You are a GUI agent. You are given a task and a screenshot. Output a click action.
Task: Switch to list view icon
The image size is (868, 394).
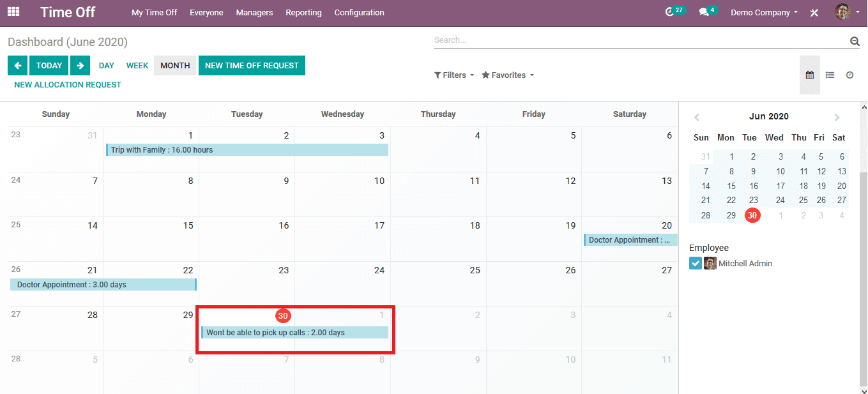(830, 75)
